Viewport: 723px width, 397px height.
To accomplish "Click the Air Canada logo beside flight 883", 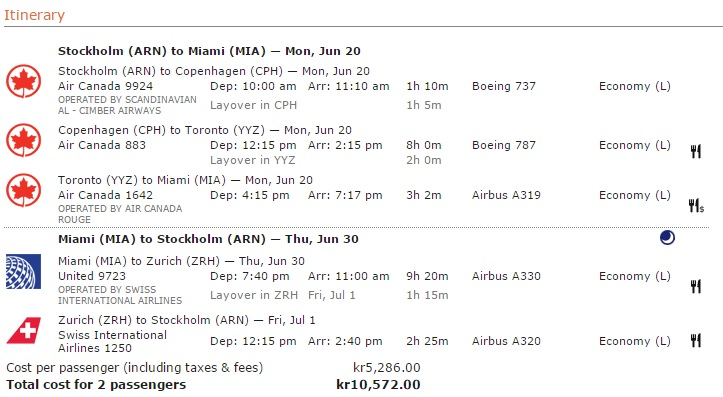I will (x=24, y=140).
